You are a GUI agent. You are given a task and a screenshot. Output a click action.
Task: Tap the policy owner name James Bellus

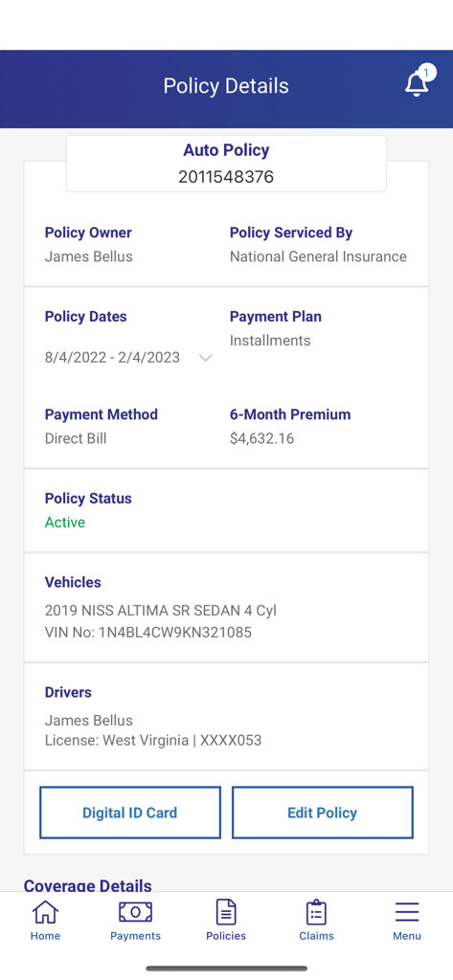pos(89,256)
